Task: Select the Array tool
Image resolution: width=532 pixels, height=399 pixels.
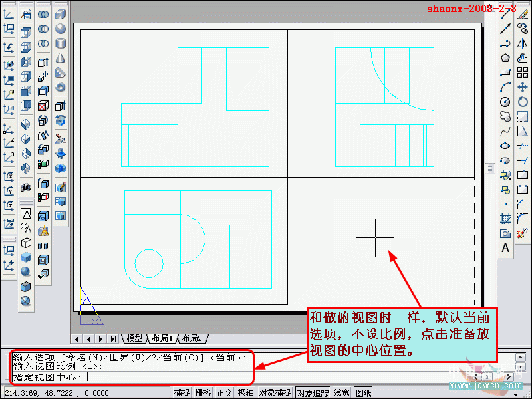Action: [x=523, y=72]
